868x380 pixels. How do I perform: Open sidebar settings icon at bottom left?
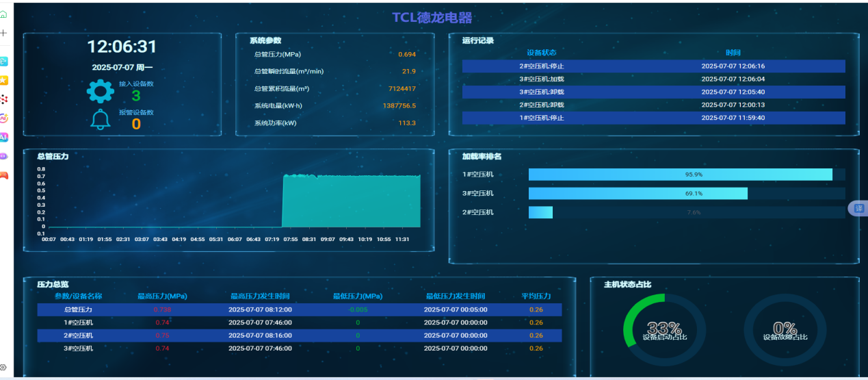(3, 368)
